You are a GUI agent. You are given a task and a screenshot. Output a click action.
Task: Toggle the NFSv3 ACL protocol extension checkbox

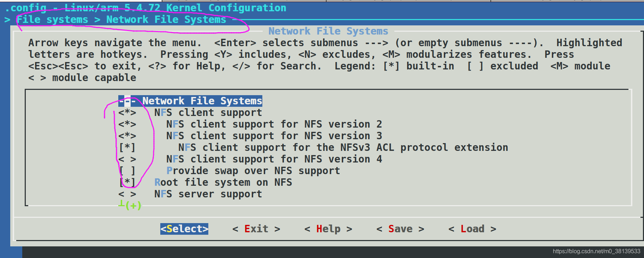click(x=127, y=148)
